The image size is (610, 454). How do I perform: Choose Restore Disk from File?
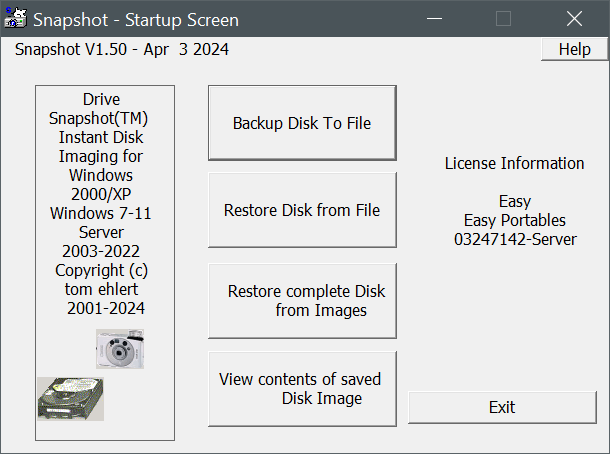click(302, 210)
